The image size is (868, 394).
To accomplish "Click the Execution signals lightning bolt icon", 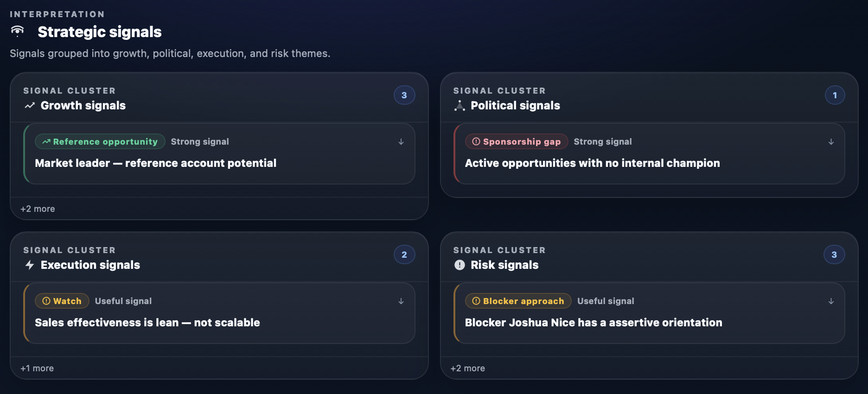I will coord(30,265).
